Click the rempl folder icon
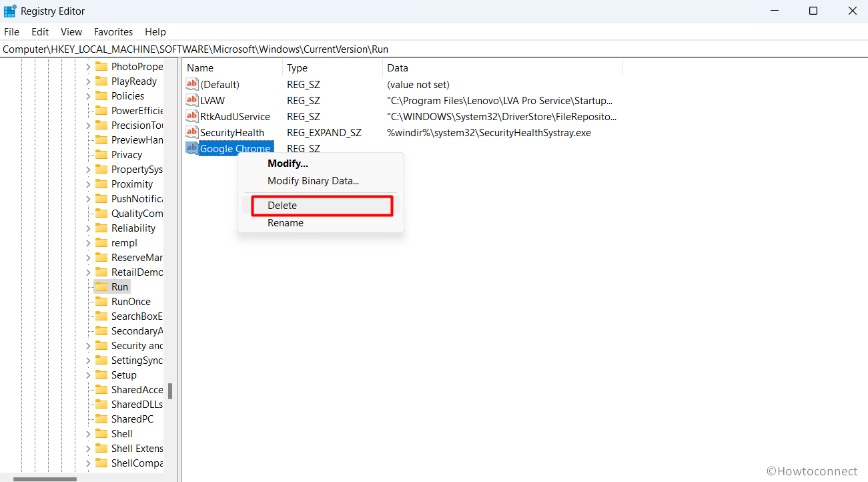This screenshot has height=482, width=868. 101,242
